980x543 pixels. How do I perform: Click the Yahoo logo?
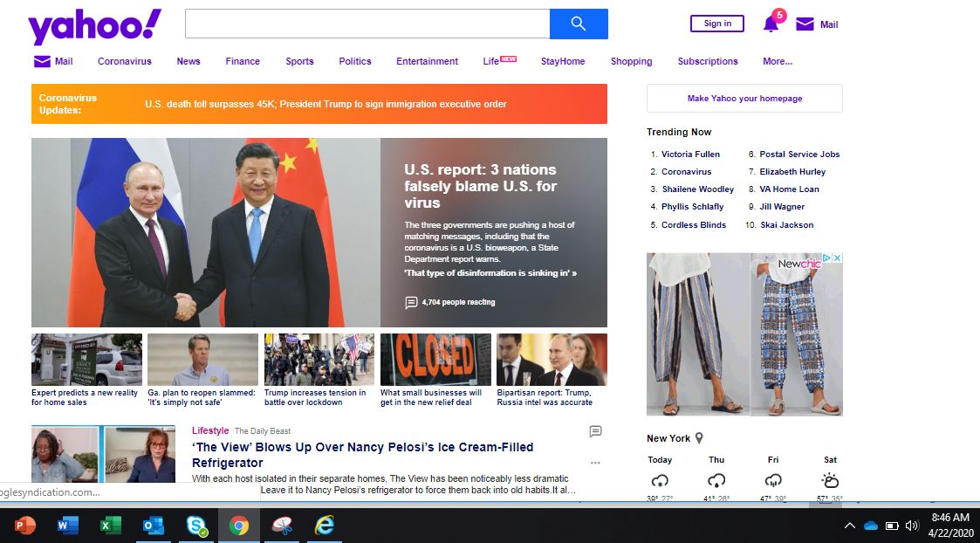(94, 26)
